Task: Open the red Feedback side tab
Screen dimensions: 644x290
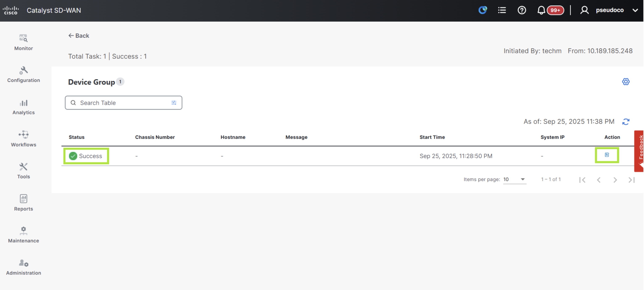Action: coord(639,151)
